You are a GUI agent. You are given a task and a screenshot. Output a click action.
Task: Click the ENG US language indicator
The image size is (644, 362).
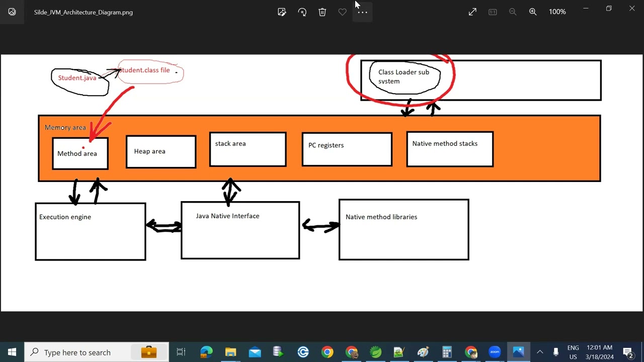[x=573, y=352]
